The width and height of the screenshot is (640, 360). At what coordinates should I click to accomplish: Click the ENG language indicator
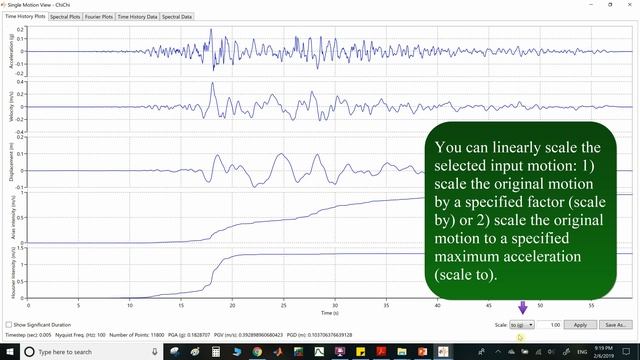pos(582,351)
